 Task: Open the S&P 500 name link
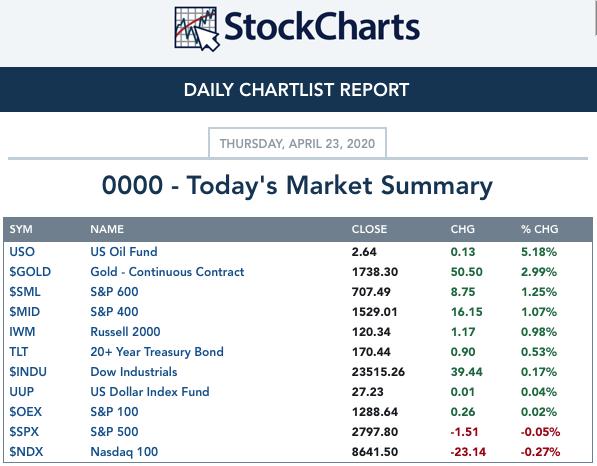click(114, 432)
